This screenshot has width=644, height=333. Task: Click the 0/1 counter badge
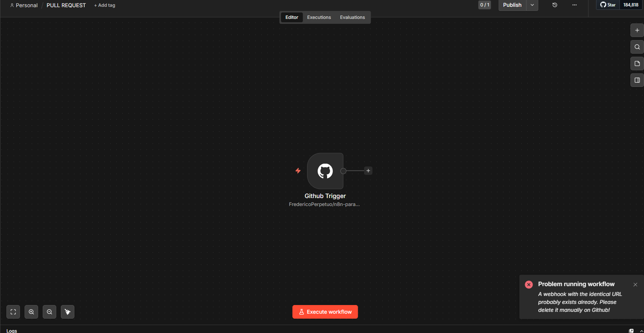(x=485, y=5)
